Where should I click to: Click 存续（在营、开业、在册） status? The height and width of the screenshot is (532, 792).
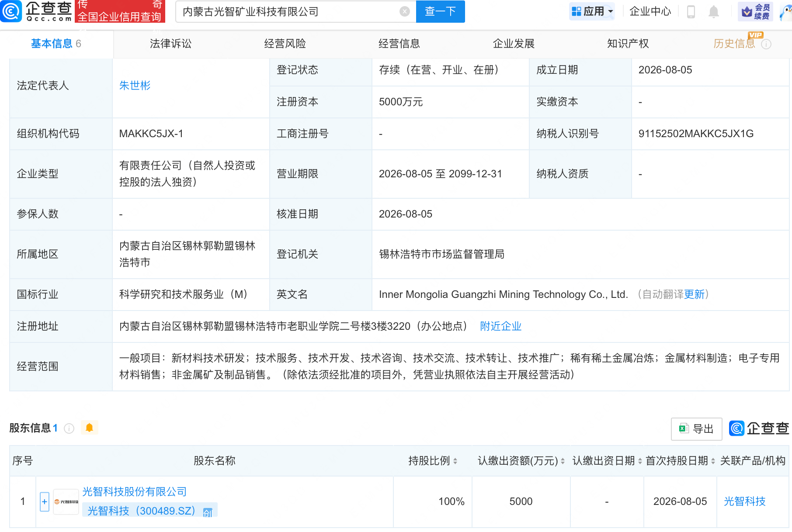pyautogui.click(x=441, y=70)
